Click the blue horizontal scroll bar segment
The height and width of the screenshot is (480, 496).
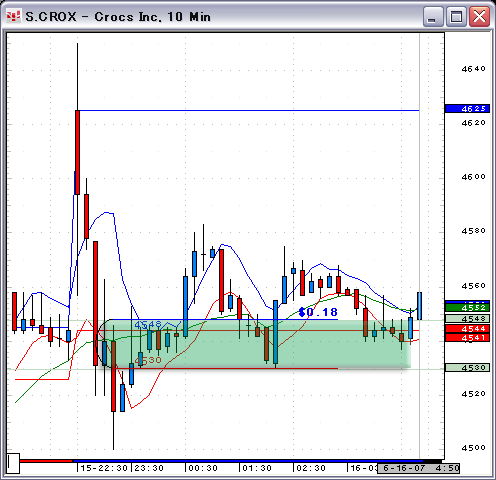[248, 461]
